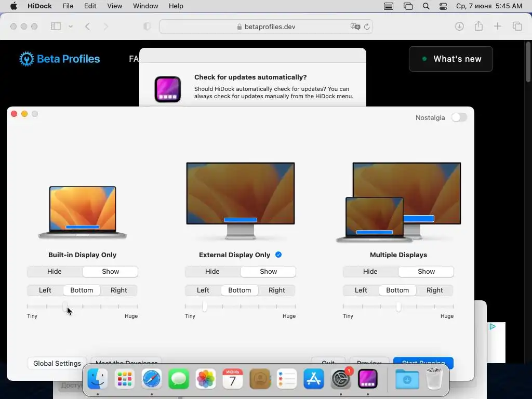Click the Start Running button

(x=423, y=362)
